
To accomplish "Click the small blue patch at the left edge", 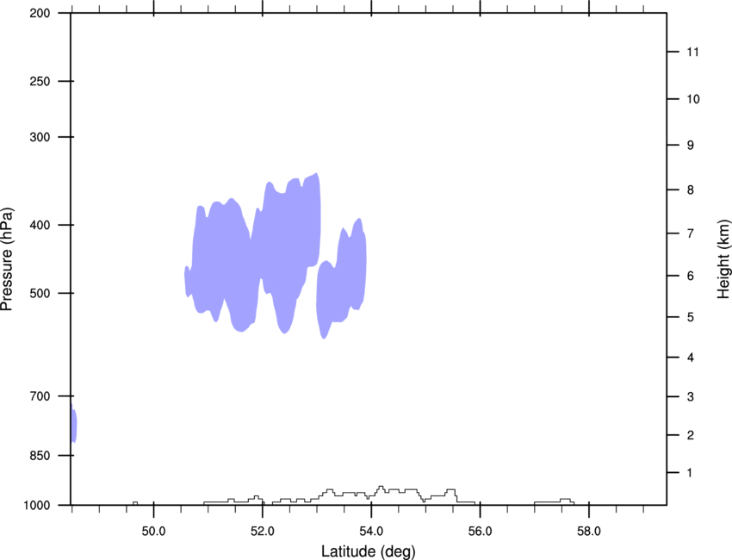I will 74,423.
